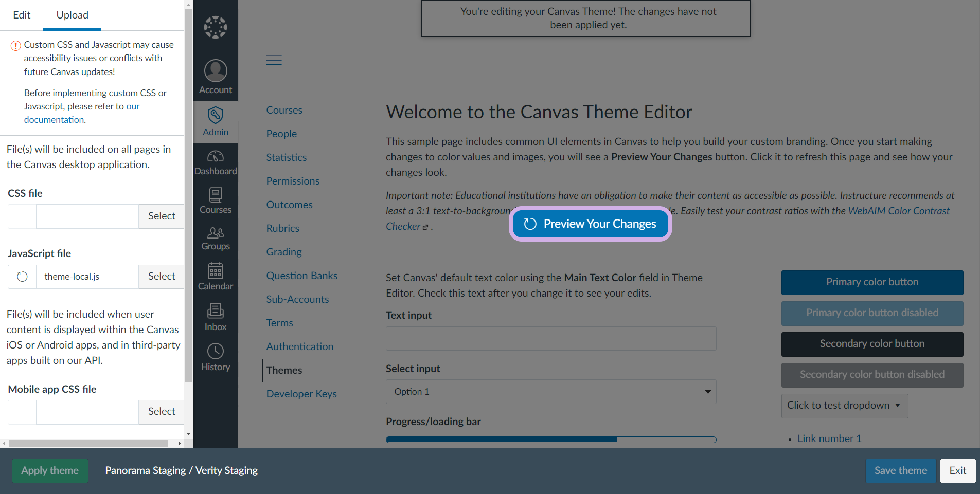Open Link number 1

pos(829,438)
